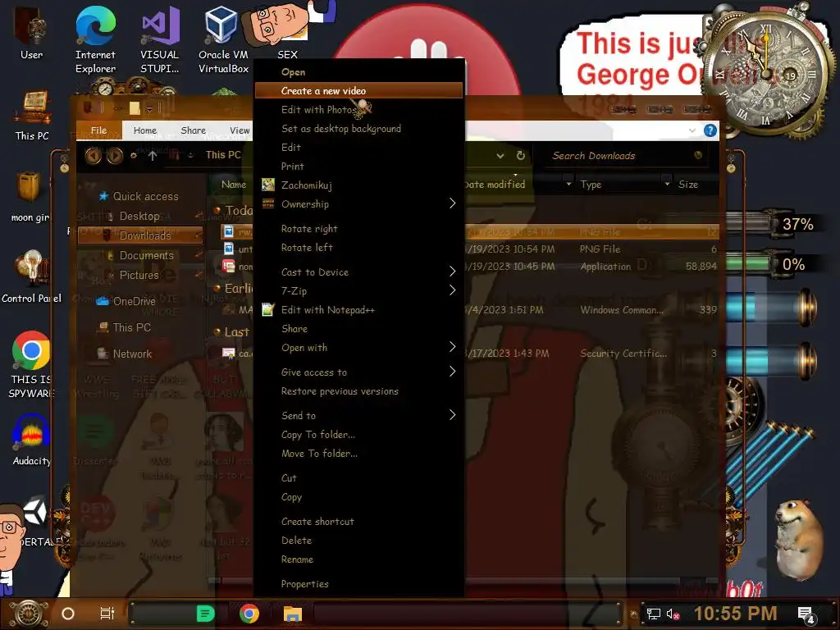Viewport: 840px width, 630px height.
Task: Open the File ribbon tab
Action: (98, 130)
